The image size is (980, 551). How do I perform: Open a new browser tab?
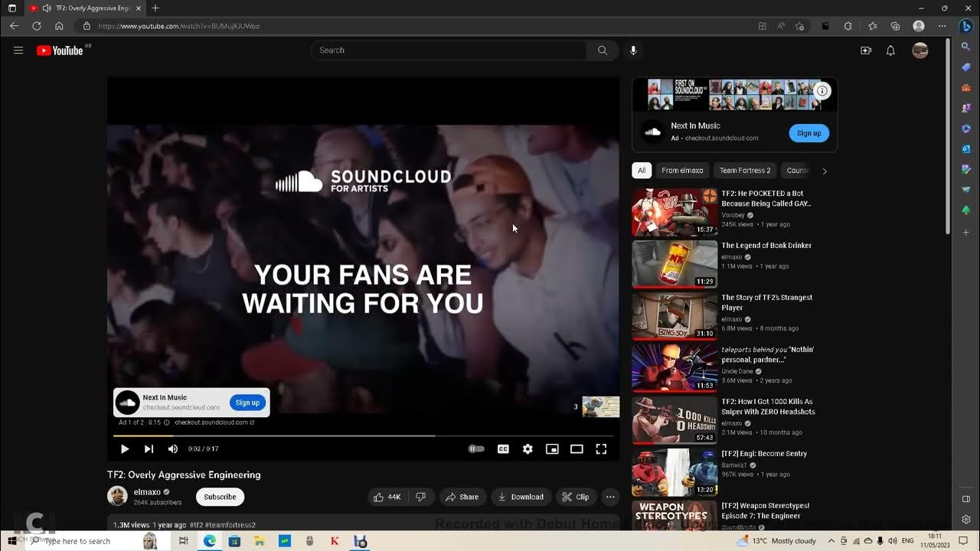(155, 8)
